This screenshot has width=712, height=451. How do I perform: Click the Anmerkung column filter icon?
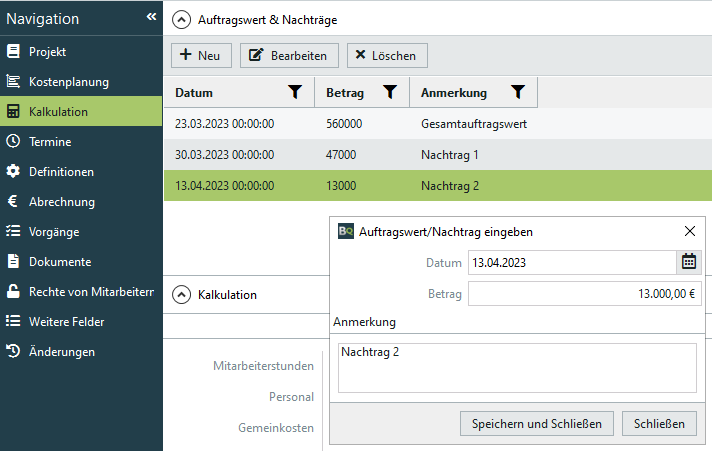[517, 93]
